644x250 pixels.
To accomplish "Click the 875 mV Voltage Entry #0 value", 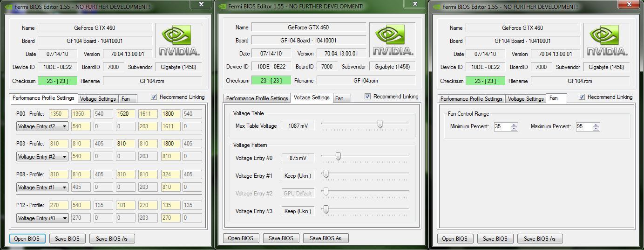I will coord(298,158).
